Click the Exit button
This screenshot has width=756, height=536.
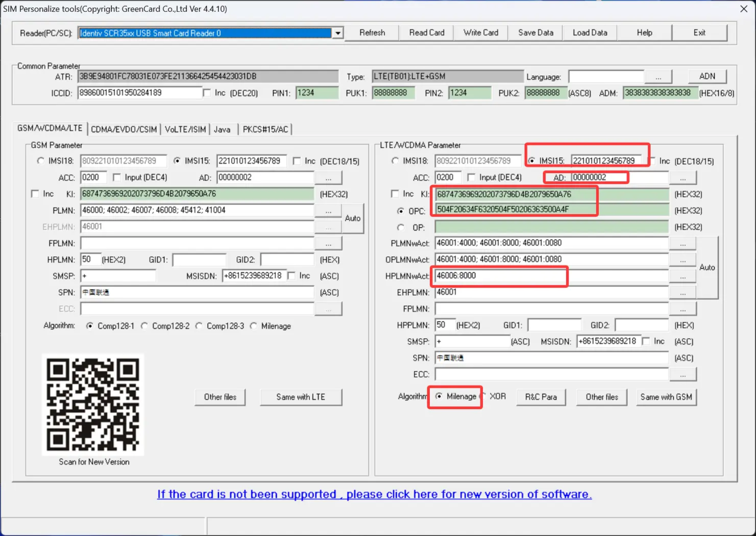coord(699,33)
